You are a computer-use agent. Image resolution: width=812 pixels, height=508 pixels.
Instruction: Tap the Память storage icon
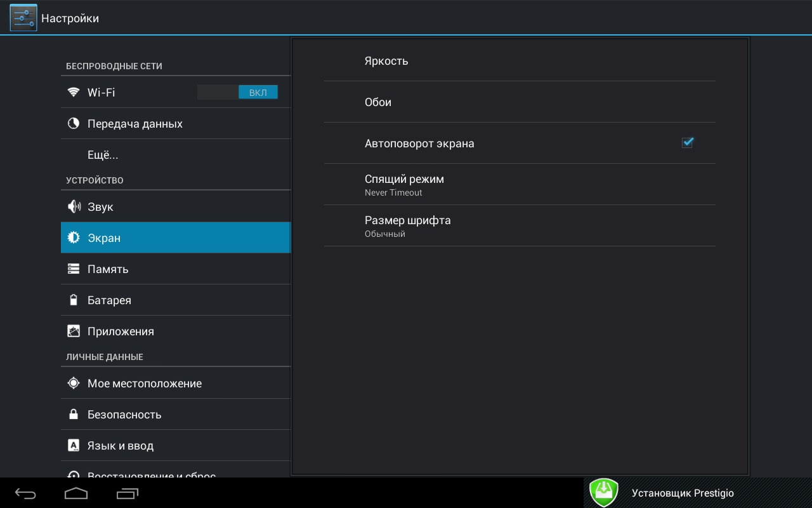pyautogui.click(x=74, y=269)
